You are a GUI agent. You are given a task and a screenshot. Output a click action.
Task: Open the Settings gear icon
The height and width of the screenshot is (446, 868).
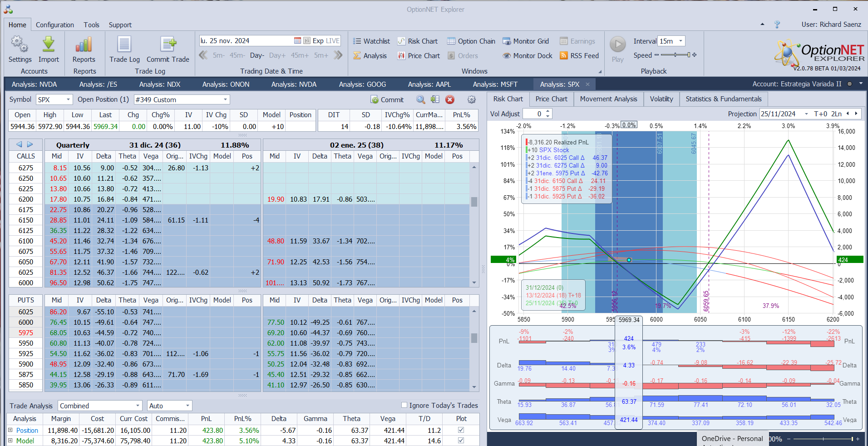pos(20,45)
